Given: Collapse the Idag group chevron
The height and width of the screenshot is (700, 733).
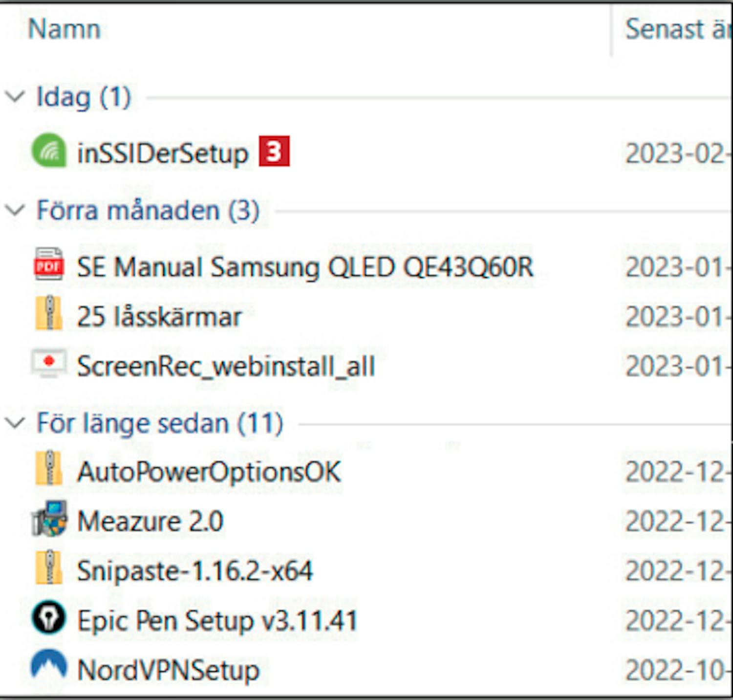Looking at the screenshot, I should pyautogui.click(x=15, y=96).
